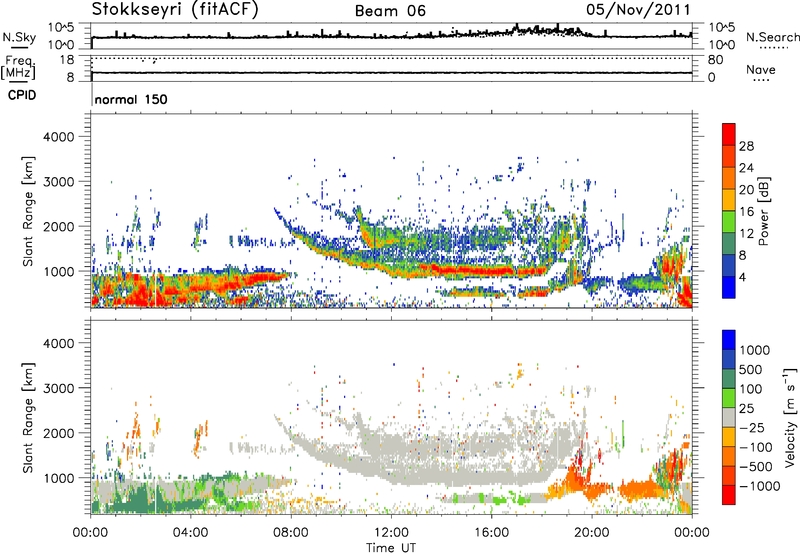The width and height of the screenshot is (800, 554).
Task: Click the "12:00" time axis label
Action: click(x=391, y=533)
